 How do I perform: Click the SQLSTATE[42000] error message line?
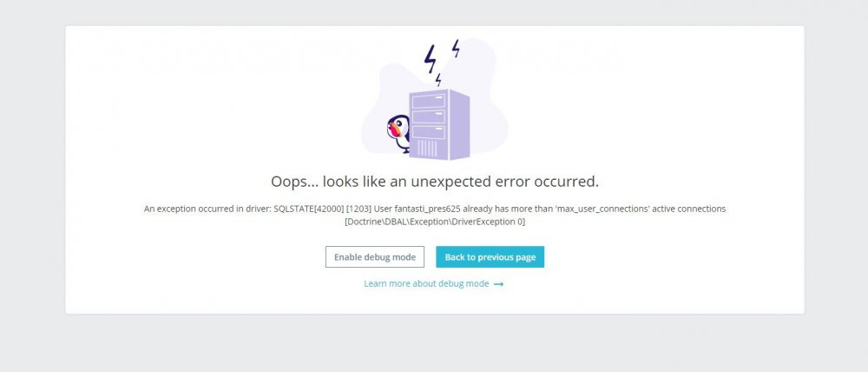(x=435, y=209)
